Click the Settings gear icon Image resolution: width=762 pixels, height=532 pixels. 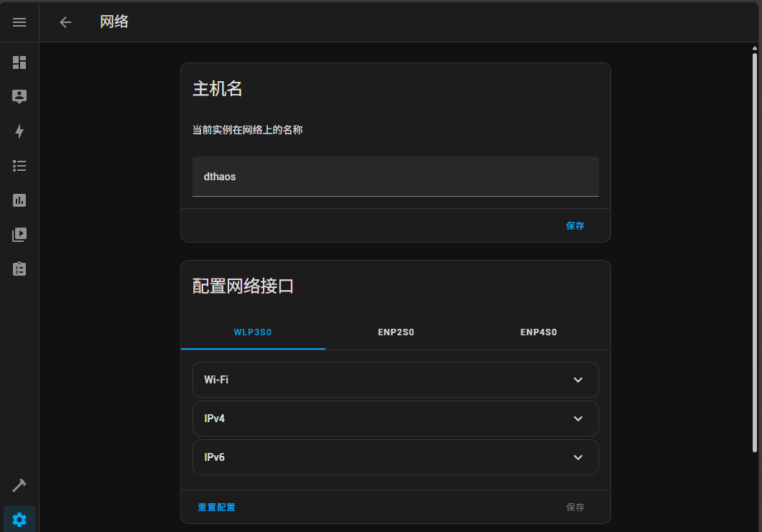click(x=19, y=519)
